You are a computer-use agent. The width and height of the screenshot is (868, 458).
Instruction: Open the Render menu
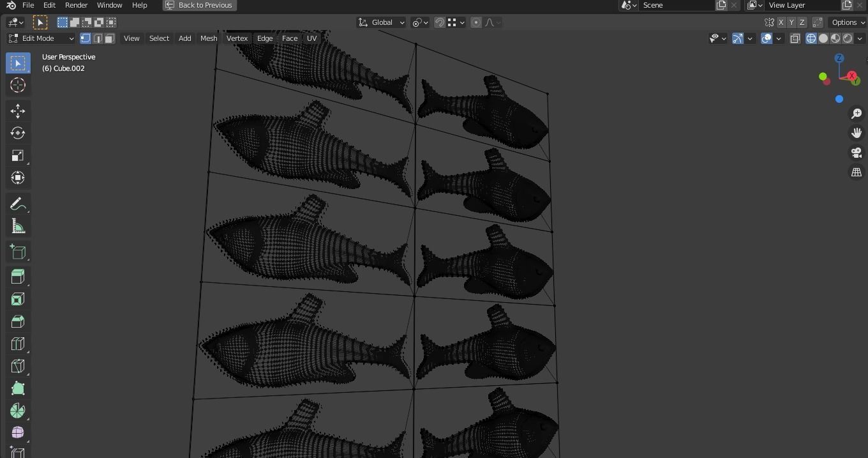pyautogui.click(x=76, y=5)
